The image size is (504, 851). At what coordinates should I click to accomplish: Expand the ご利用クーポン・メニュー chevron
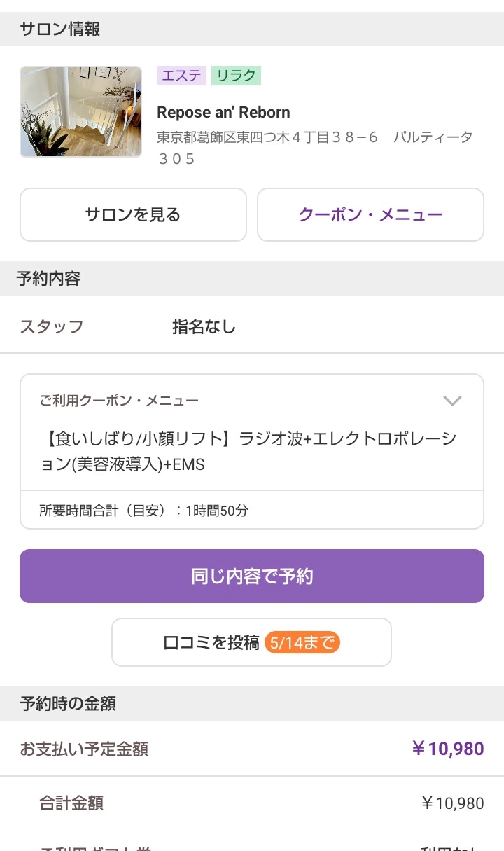(x=452, y=401)
